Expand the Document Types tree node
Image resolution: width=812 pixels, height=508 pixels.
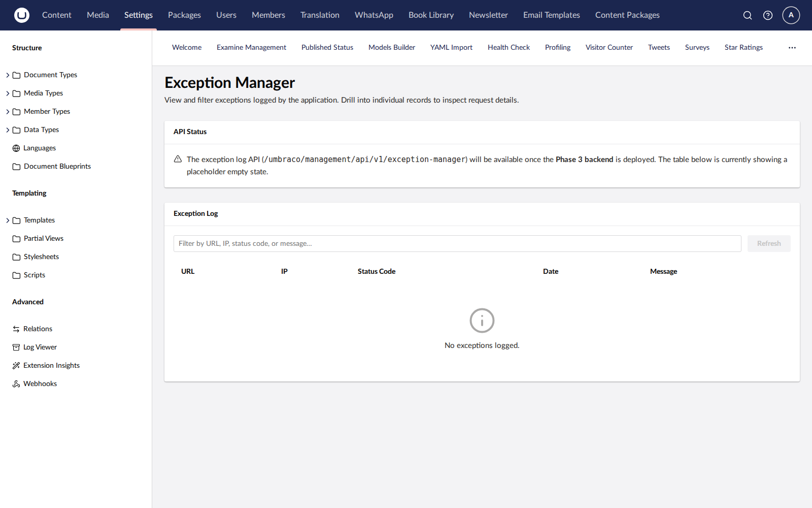pyautogui.click(x=8, y=75)
